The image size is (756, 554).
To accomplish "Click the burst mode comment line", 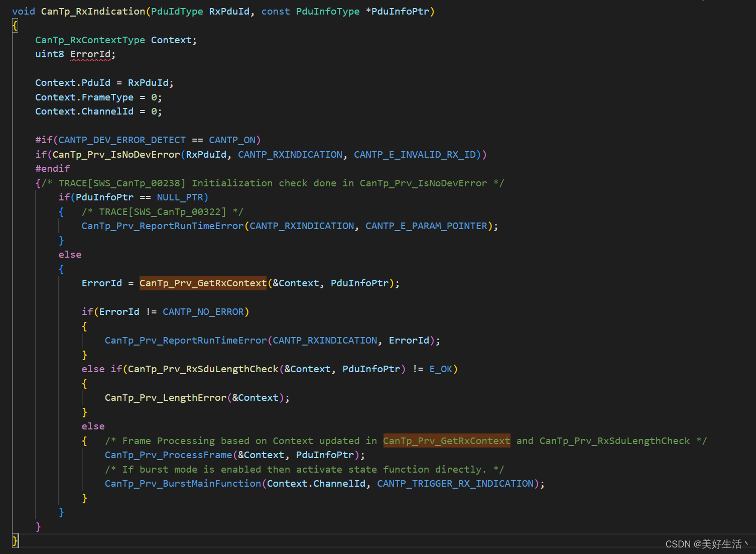I will (x=304, y=470).
